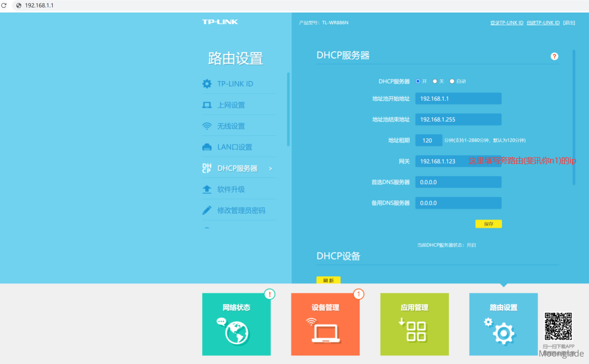
Task: Click the TP-LINK ID gear icon
Action: pos(207,84)
